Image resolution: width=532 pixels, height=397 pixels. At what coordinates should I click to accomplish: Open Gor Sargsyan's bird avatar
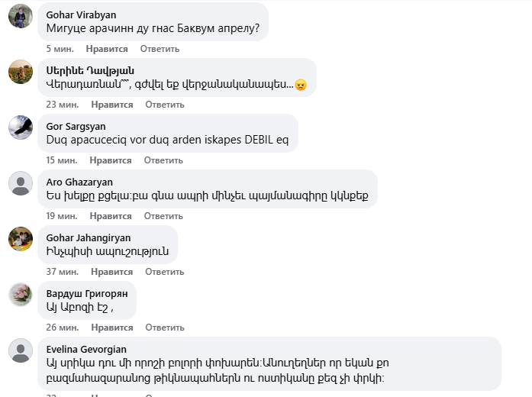pos(21,127)
